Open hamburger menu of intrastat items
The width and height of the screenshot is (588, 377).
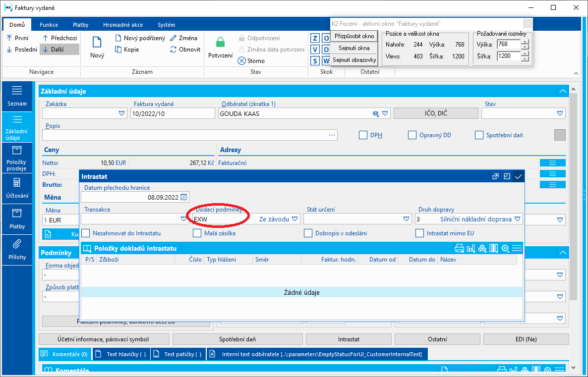[x=517, y=248]
